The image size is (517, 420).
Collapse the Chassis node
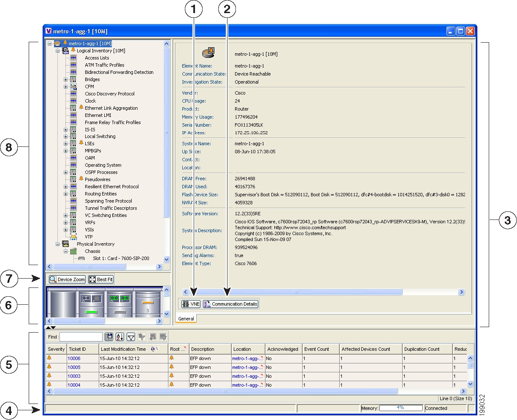coord(65,251)
